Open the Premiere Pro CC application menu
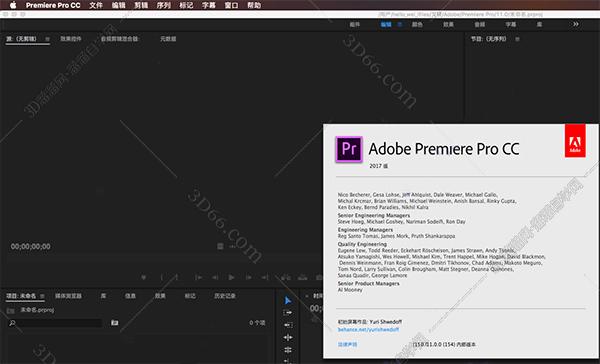Image resolution: width=600 pixels, height=364 pixels. tap(53, 5)
